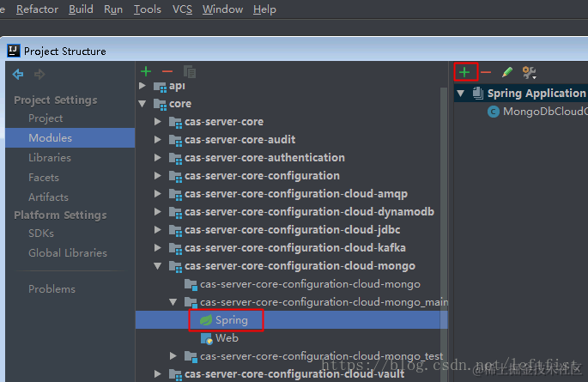Open the Refactor menu
The height and width of the screenshot is (382, 588).
[x=37, y=9]
